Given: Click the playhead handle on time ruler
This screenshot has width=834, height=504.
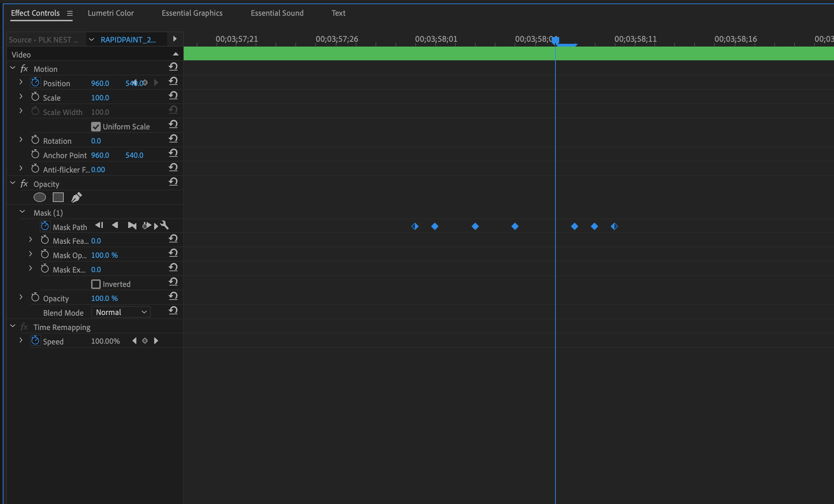Looking at the screenshot, I should (x=555, y=40).
